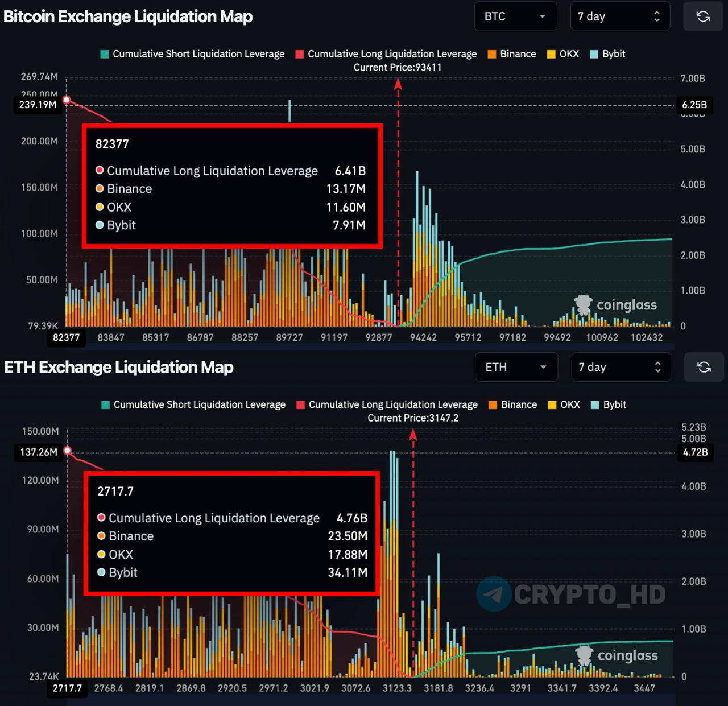The image size is (728, 706).
Task: Open the BTC coin dropdown
Action: [x=514, y=16]
